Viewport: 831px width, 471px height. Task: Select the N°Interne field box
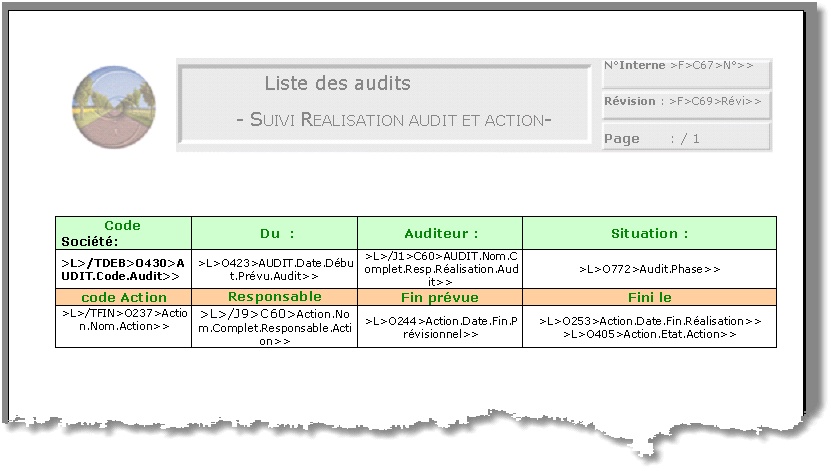click(x=686, y=72)
